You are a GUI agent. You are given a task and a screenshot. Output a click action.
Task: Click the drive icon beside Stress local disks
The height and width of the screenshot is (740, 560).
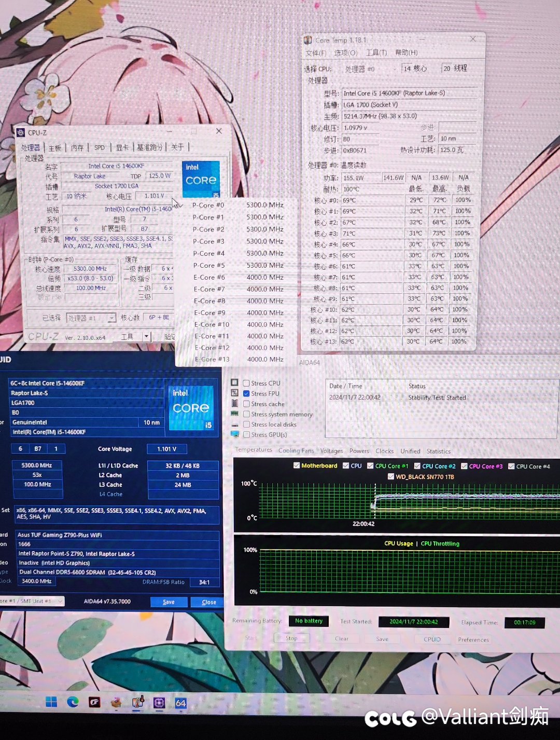[x=234, y=424]
